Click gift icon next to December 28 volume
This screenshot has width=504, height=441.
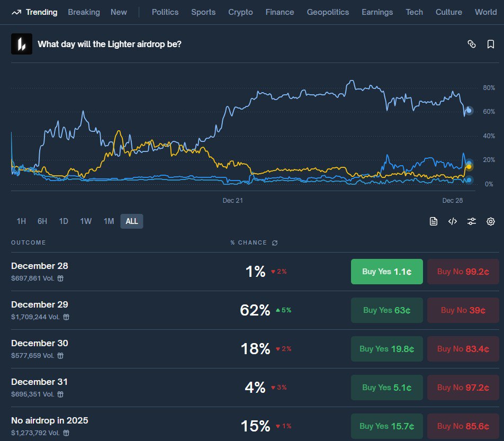pyautogui.click(x=60, y=278)
